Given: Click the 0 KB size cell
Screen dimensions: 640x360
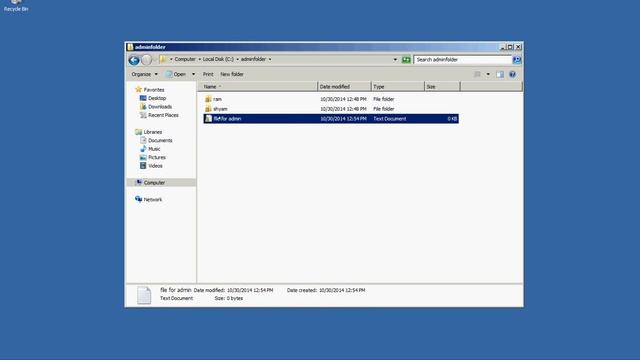Looking at the screenshot, I should 452,119.
